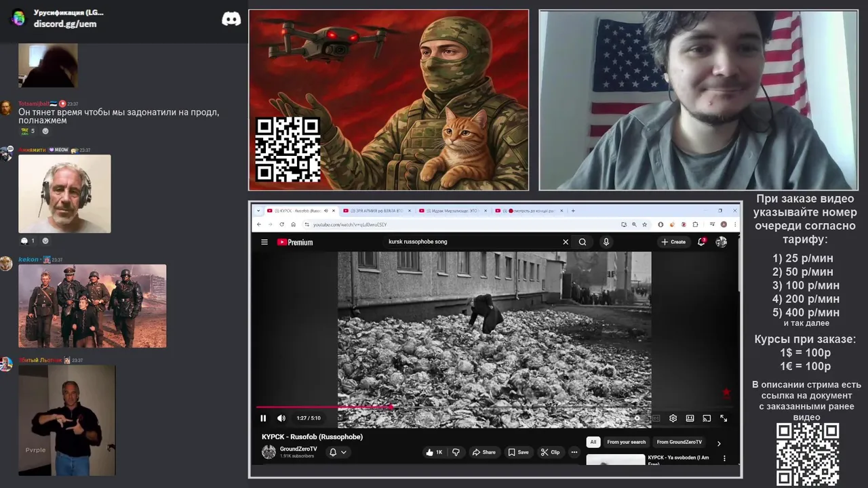The image size is (868, 488).
Task: Open GroundZeroTV channel name link
Action: 298,449
